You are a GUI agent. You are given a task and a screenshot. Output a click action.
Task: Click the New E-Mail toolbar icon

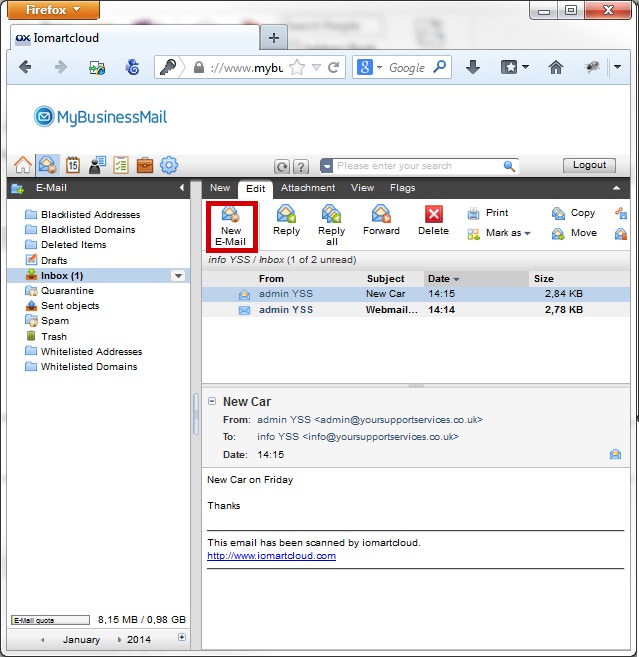(x=231, y=225)
